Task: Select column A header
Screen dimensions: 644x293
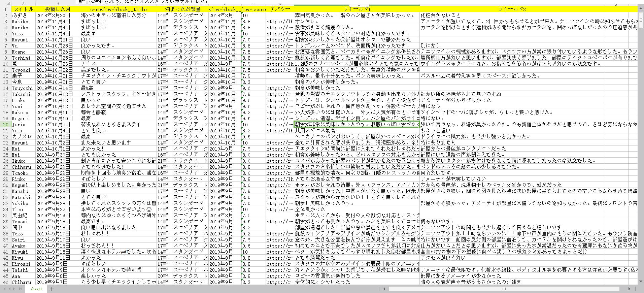Action: (x=23, y=4)
